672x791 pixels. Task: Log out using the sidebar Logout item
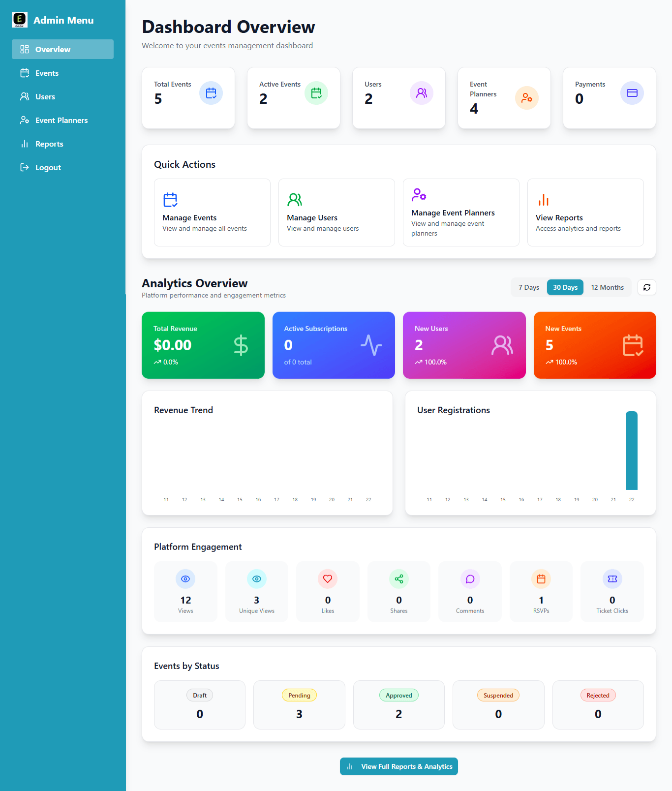[x=48, y=168]
